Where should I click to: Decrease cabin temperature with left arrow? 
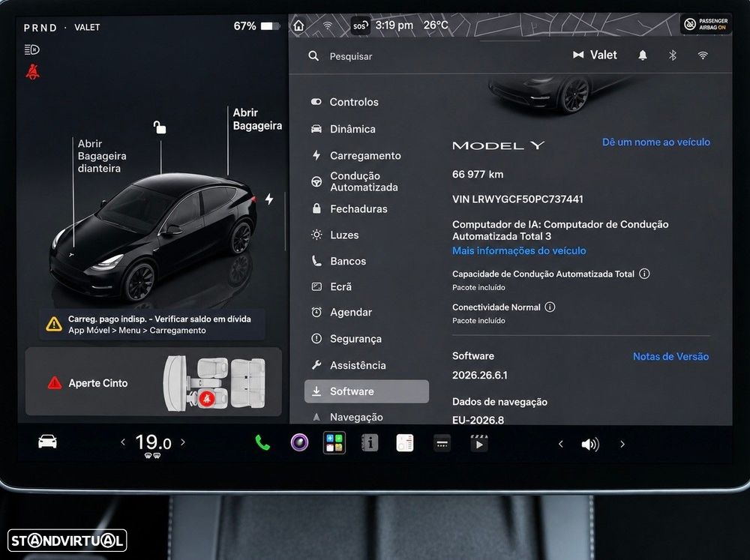click(x=123, y=442)
